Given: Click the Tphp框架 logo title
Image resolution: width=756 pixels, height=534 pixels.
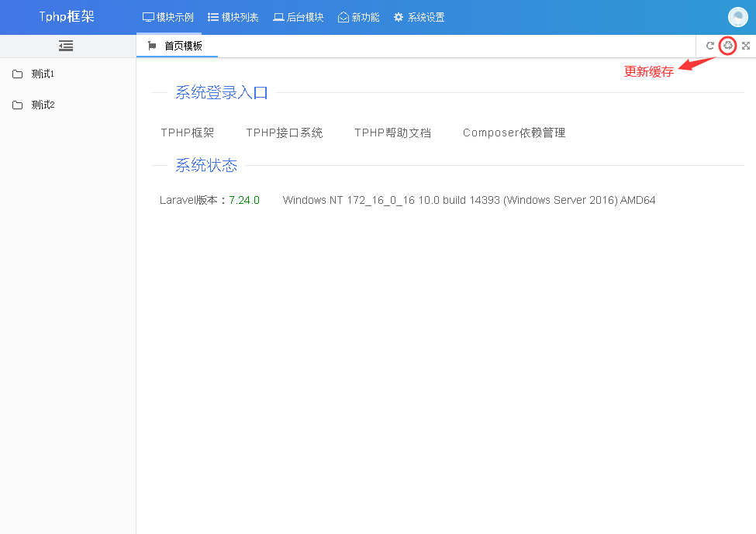Looking at the screenshot, I should tap(67, 17).
